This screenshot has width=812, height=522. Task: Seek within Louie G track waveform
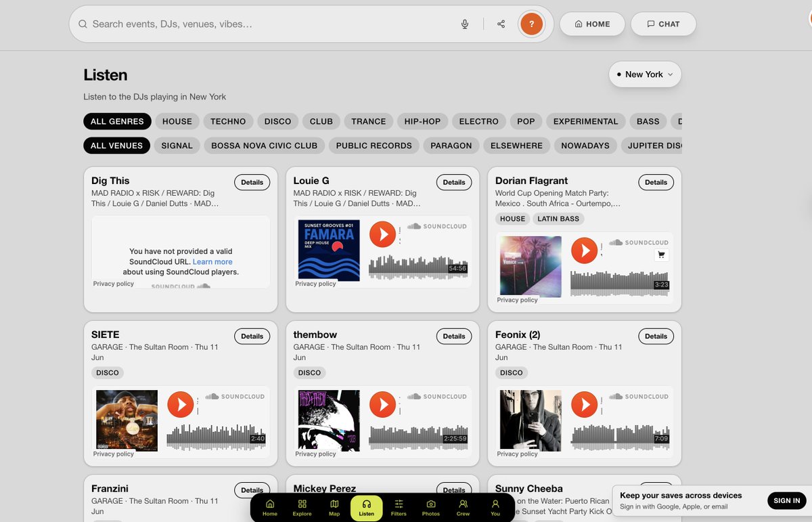(x=418, y=266)
